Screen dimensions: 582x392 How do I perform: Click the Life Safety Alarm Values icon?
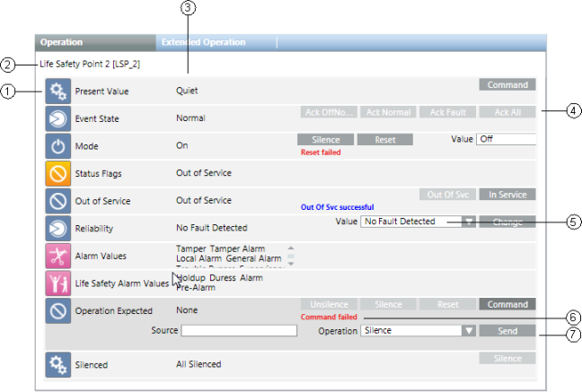tap(58, 283)
